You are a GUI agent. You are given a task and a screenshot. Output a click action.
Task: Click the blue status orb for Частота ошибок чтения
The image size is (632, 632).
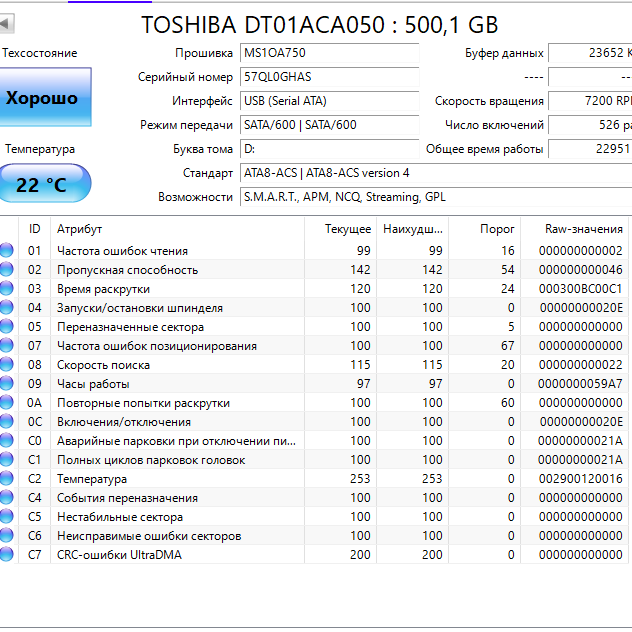tap(7, 251)
